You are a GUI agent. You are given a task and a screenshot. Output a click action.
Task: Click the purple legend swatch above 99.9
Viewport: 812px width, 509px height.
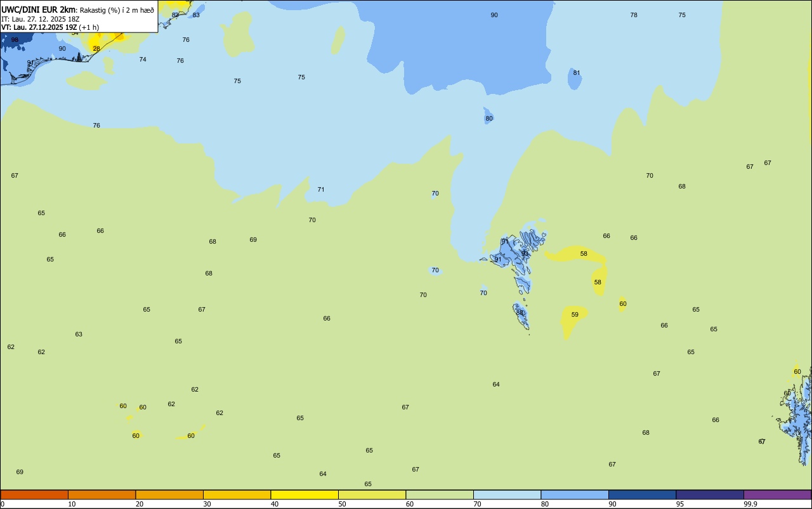(x=777, y=494)
